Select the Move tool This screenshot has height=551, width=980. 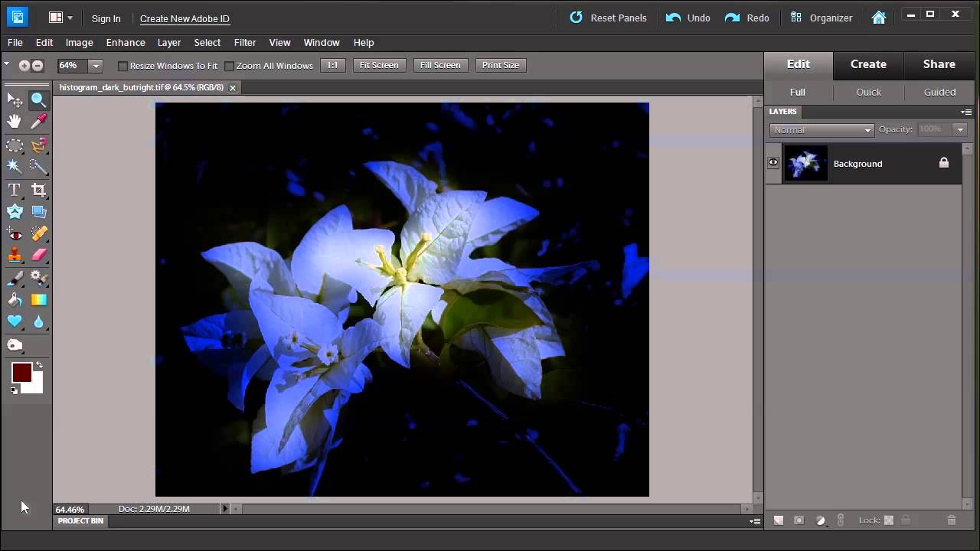click(15, 99)
